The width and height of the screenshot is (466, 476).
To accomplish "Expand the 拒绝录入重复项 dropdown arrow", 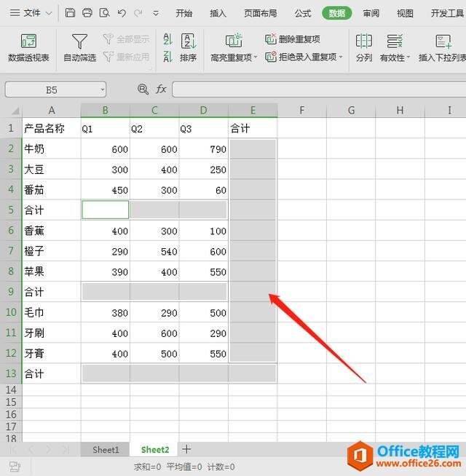I will pyautogui.click(x=341, y=57).
